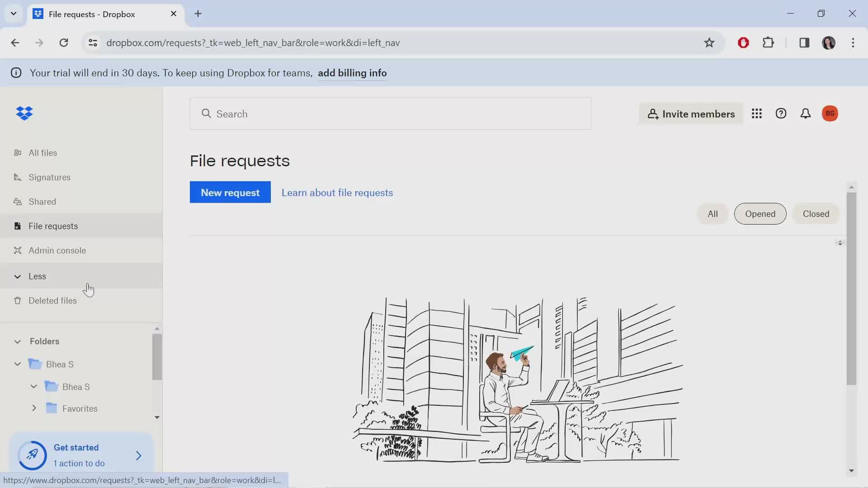Viewport: 868px width, 488px height.
Task: Collapse the Less section
Action: (17, 276)
